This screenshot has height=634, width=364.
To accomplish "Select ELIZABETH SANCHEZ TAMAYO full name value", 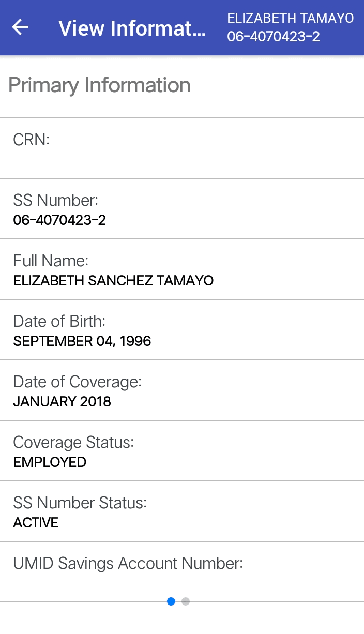I will [x=113, y=281].
